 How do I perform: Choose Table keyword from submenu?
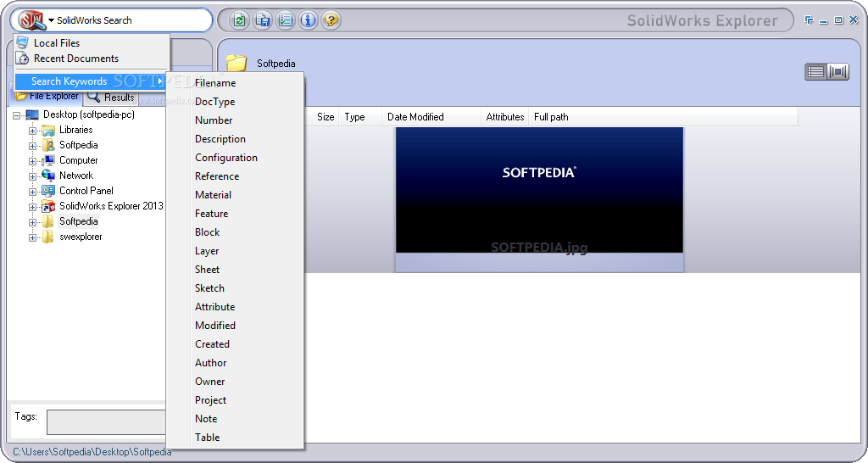click(235, 437)
